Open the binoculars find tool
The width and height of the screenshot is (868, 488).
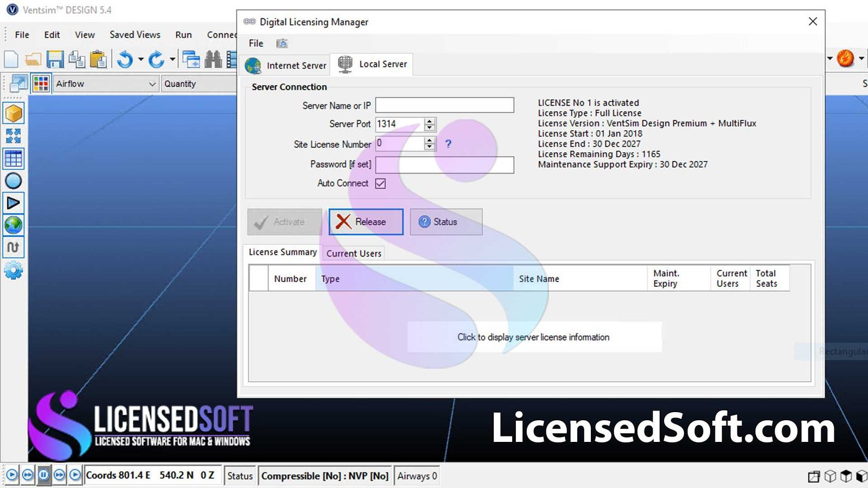tap(213, 59)
